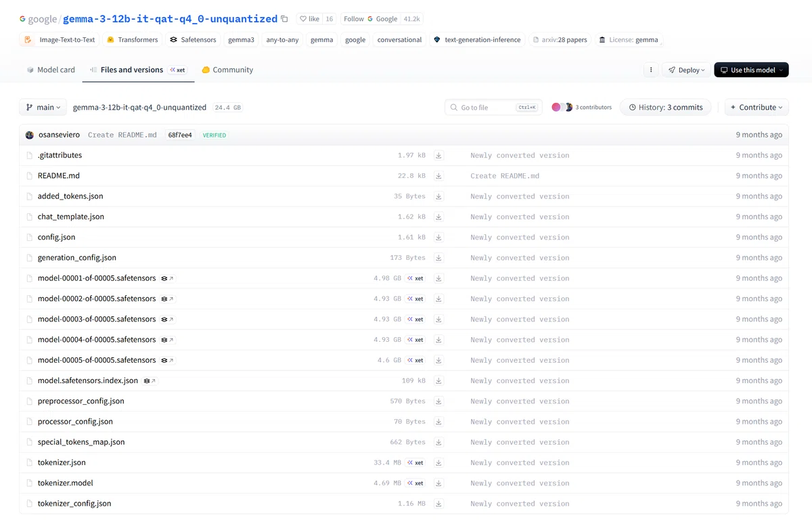Image resolution: width=812 pixels, height=528 pixels.
Task: Download tokenizer_config.json via its download icon
Action: pos(438,504)
